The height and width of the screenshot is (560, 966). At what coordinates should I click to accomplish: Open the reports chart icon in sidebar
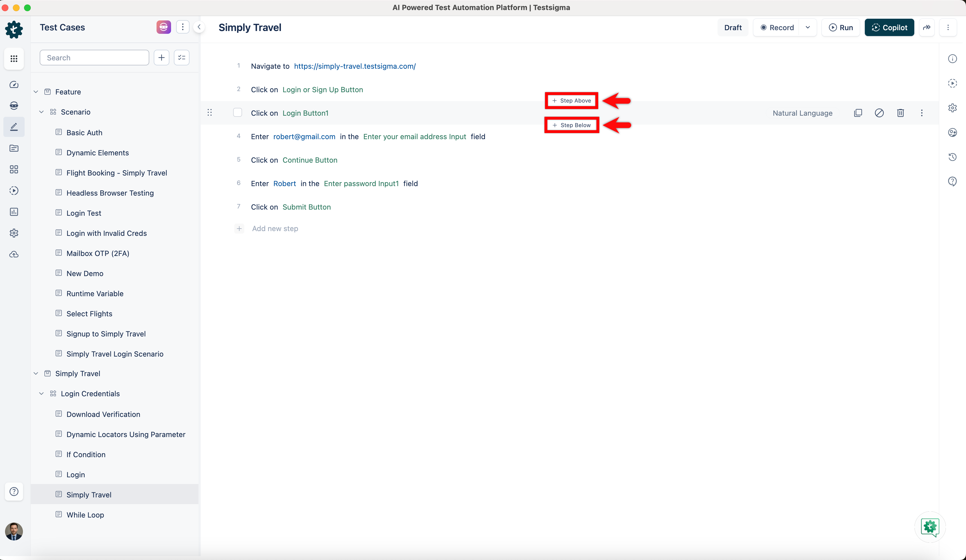(14, 212)
